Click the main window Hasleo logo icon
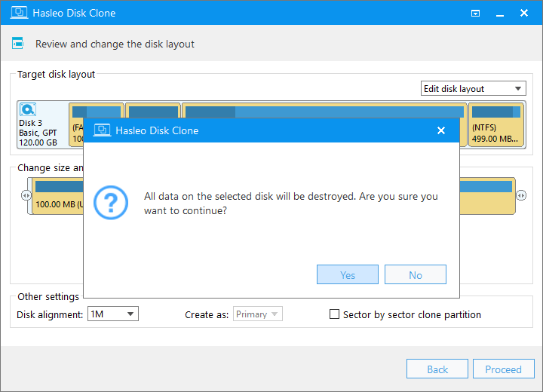The height and width of the screenshot is (392, 543). [20, 13]
